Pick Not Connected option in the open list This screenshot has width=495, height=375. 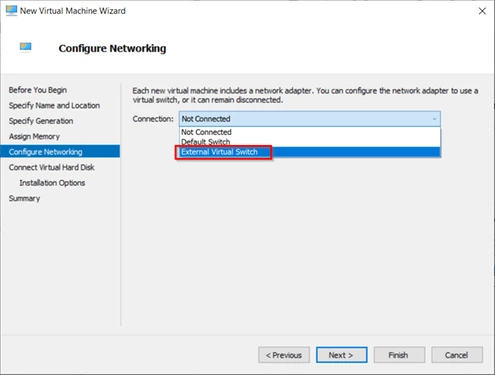point(310,132)
